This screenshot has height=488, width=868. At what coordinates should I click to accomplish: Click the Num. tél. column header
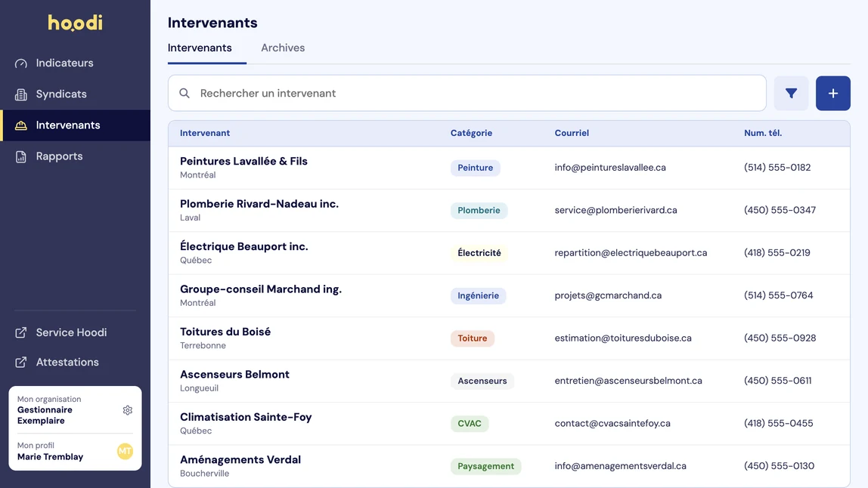(763, 134)
